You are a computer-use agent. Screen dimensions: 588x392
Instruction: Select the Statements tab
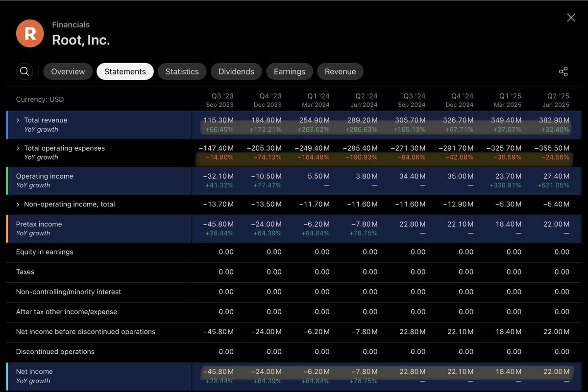click(125, 71)
